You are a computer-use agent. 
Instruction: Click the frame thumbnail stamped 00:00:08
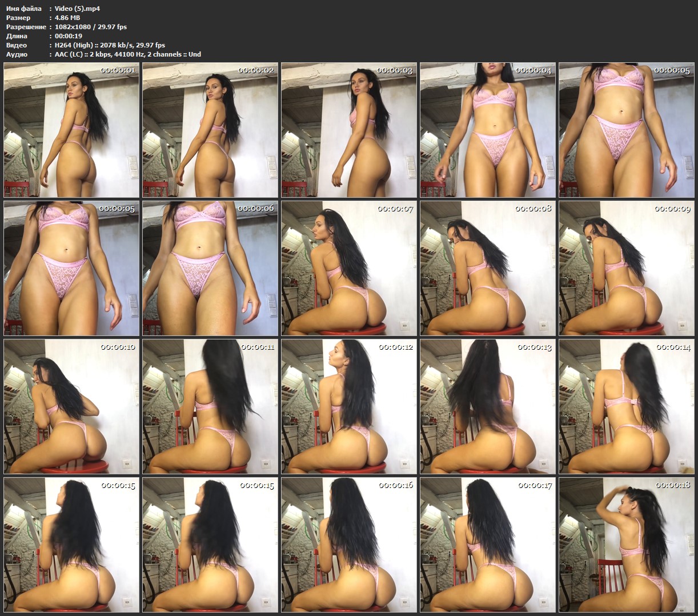(x=488, y=268)
